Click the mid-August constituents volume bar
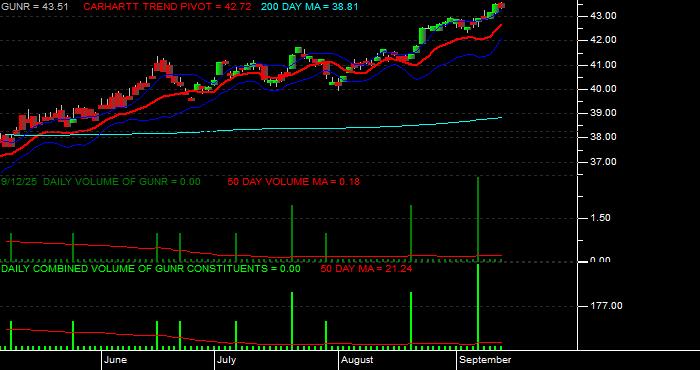The width and height of the screenshot is (700, 370). tap(411, 320)
